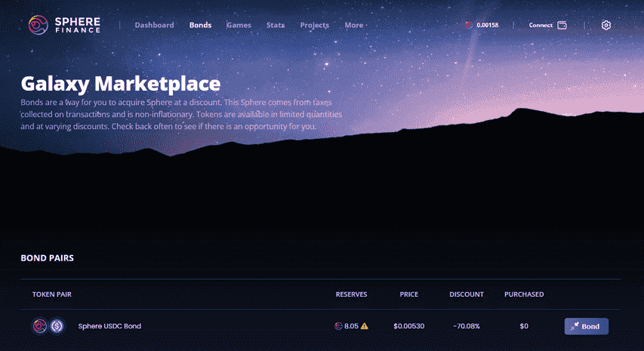
Task: Open the Stats page
Action: [x=275, y=25]
